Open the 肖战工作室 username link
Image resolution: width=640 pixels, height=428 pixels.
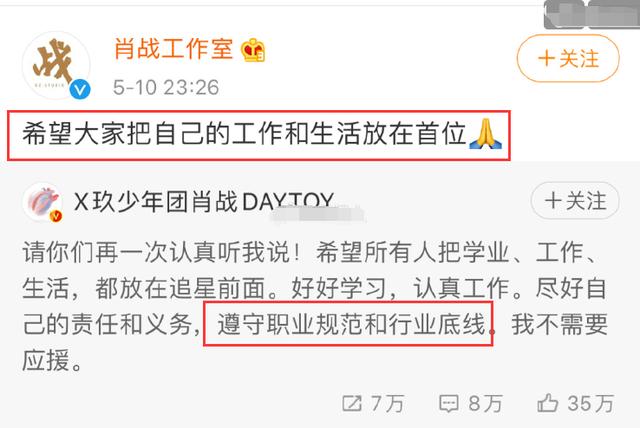tap(173, 49)
